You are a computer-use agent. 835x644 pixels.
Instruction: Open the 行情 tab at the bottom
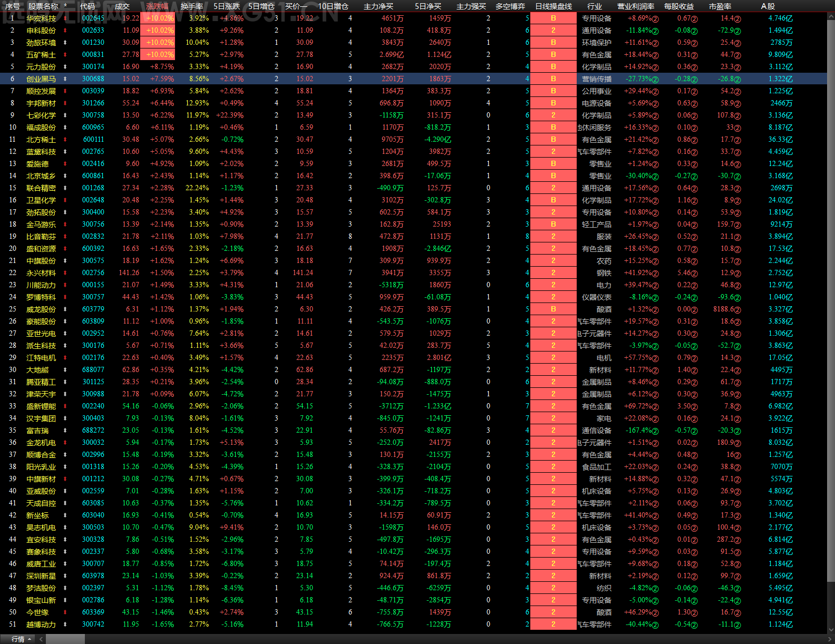point(18,639)
